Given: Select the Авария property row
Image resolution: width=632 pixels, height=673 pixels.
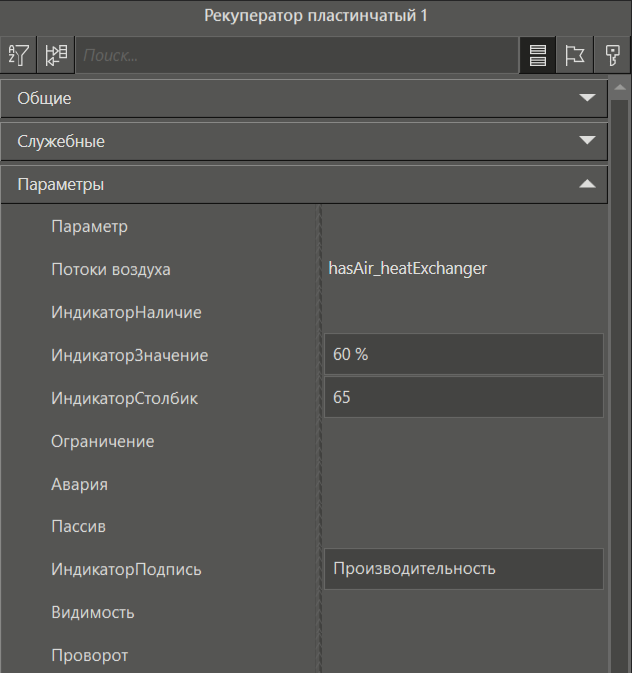Looking at the screenshot, I should pos(79,485).
